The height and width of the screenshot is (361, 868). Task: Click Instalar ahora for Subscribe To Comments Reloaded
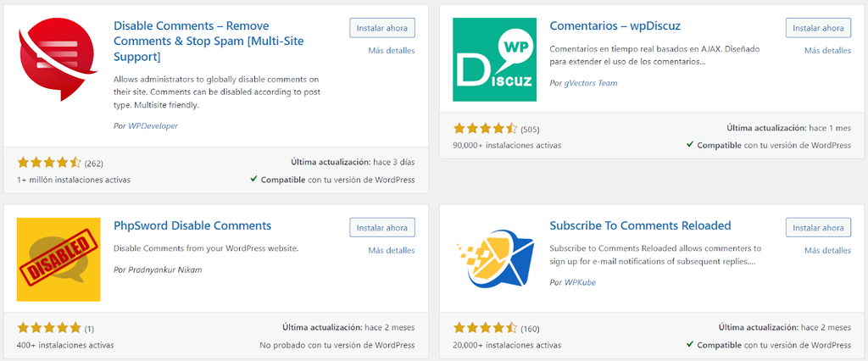coord(818,227)
